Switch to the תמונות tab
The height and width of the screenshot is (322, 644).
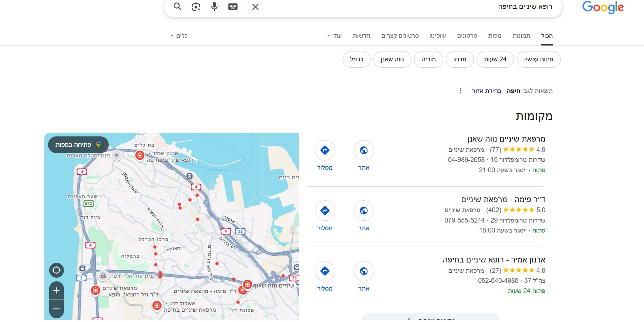[x=521, y=35]
